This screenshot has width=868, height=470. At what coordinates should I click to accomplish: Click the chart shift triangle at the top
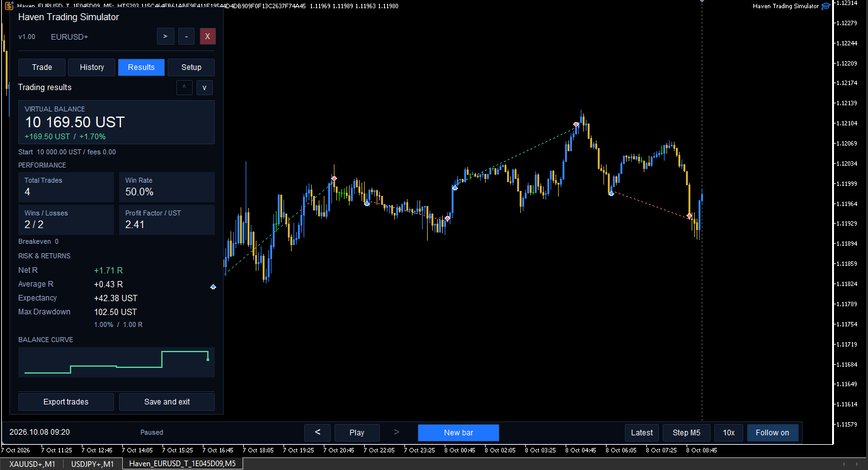coord(702,2)
